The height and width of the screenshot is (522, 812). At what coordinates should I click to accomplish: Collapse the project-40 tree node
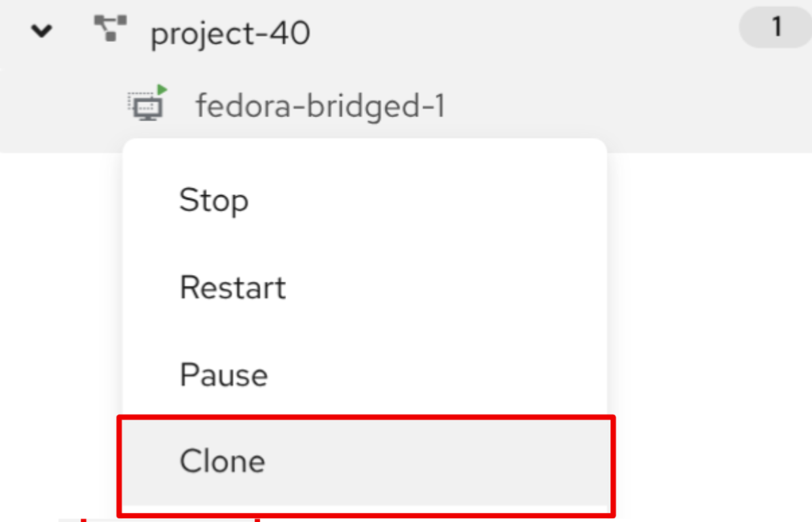(x=41, y=31)
